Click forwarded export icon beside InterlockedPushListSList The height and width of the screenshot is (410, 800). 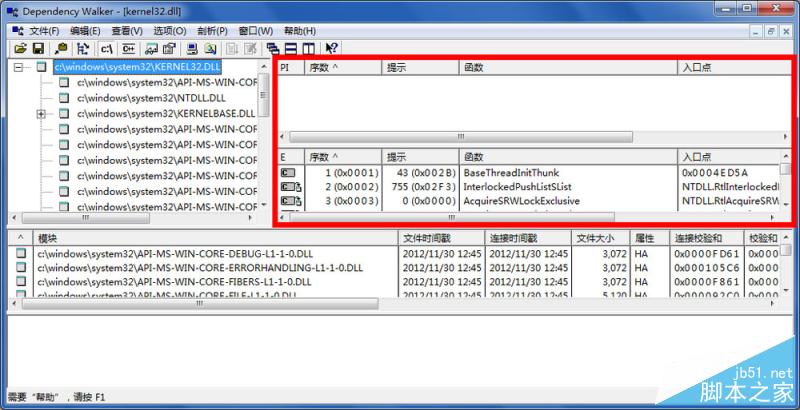(x=291, y=187)
